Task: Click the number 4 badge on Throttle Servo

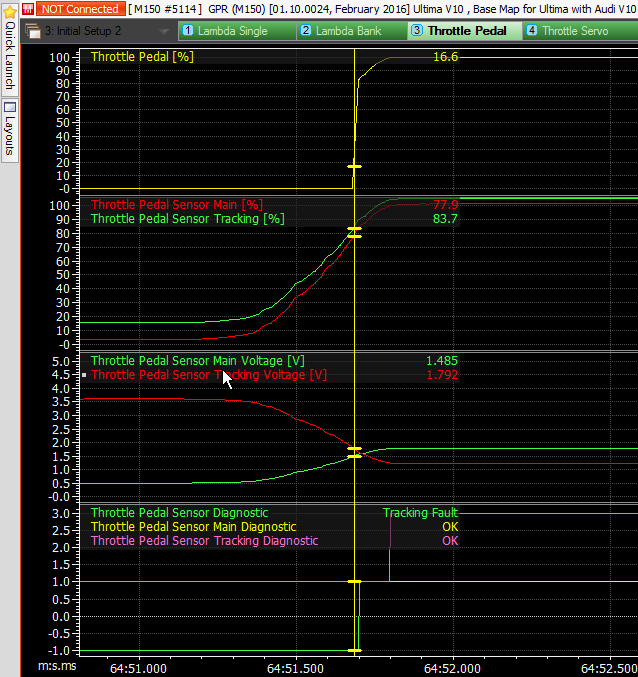Action: (532, 31)
